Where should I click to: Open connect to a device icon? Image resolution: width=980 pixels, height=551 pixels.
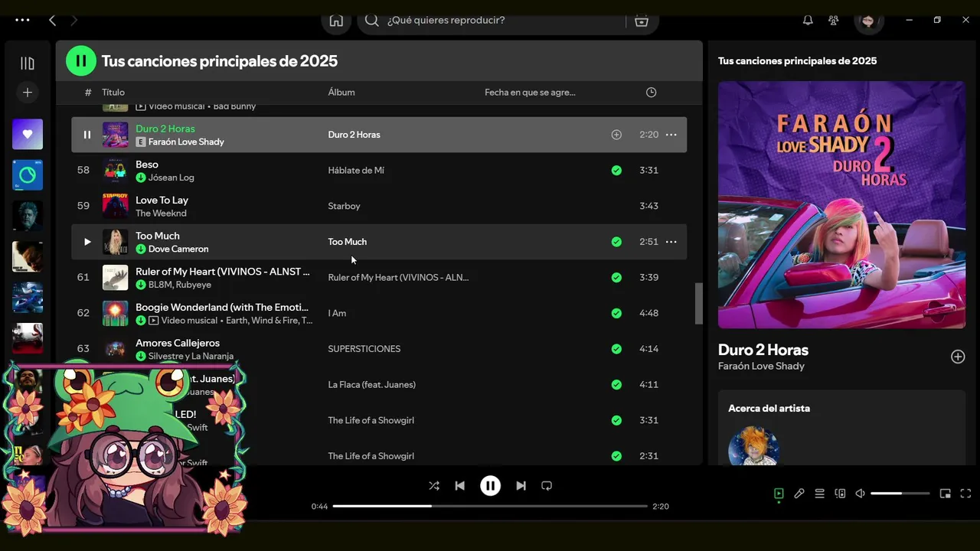[x=840, y=494]
